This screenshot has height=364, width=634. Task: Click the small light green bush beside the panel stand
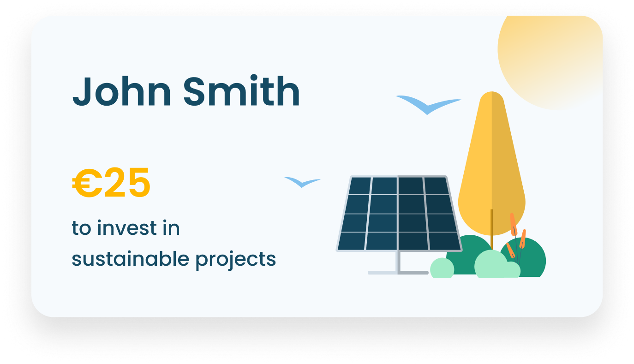[x=442, y=268]
